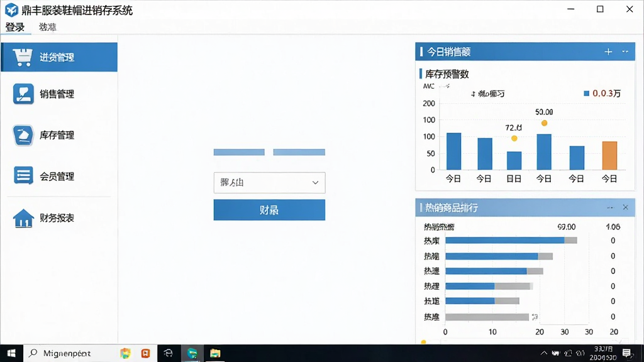Click the 库存预警数 heading
This screenshot has width=644, height=362.
click(447, 74)
